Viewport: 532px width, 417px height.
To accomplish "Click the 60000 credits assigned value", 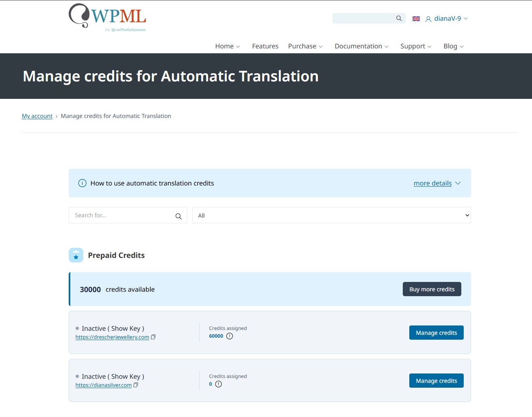I will [216, 336].
